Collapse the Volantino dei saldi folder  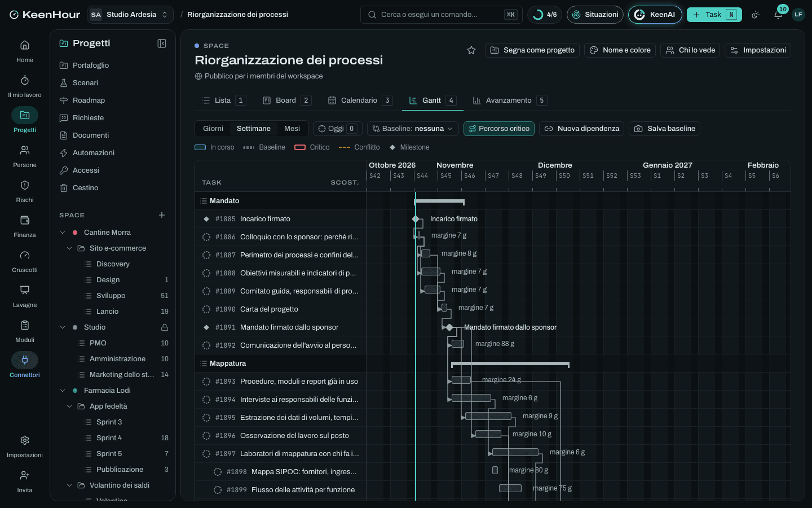click(x=69, y=485)
